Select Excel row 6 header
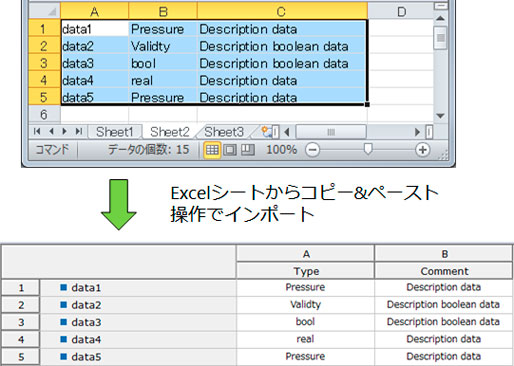 tap(45, 114)
